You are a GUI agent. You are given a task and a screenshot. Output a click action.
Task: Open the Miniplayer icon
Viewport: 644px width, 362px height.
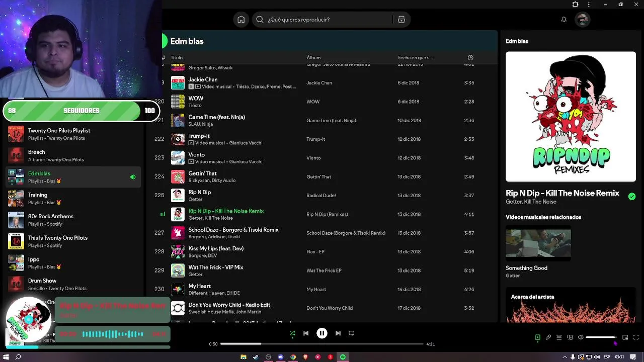click(625, 337)
